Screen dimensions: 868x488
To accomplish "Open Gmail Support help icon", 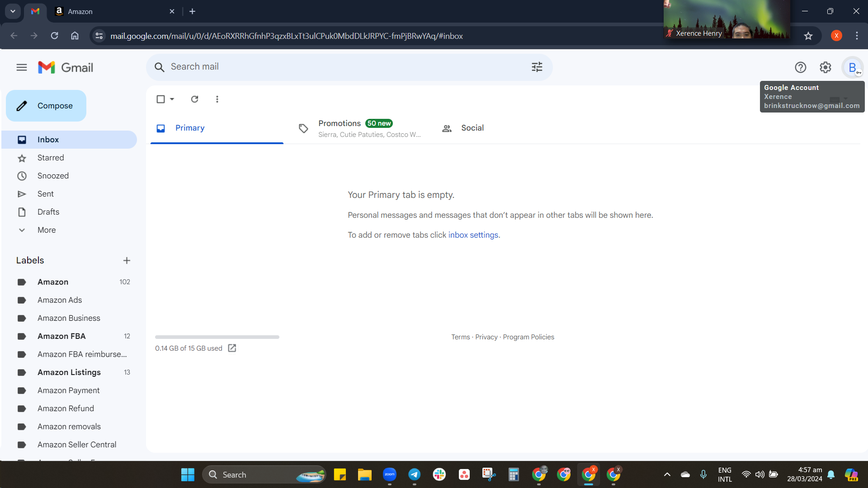I will pyautogui.click(x=800, y=67).
